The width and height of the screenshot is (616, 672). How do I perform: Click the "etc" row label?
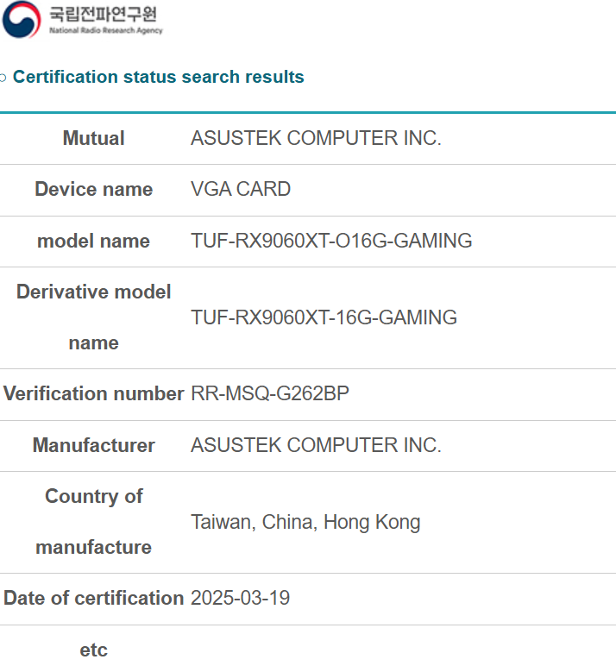[93, 650]
